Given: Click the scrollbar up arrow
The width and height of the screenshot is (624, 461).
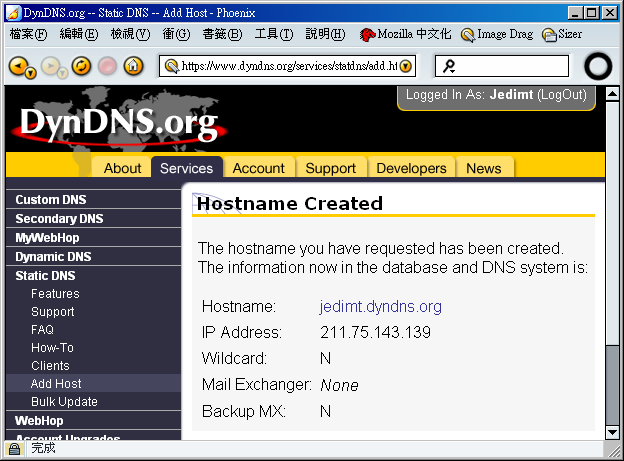Looking at the screenshot, I should click(612, 94).
